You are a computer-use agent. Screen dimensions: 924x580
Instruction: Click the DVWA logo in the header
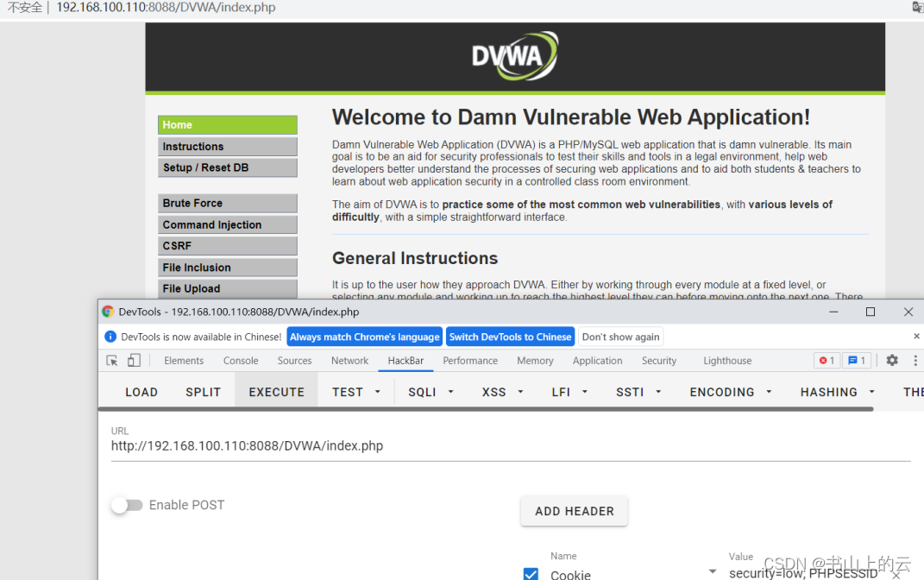(514, 56)
